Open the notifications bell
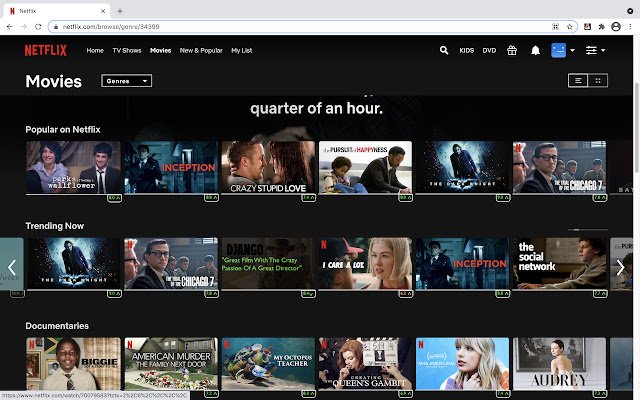This screenshot has height=400, width=640. point(536,50)
